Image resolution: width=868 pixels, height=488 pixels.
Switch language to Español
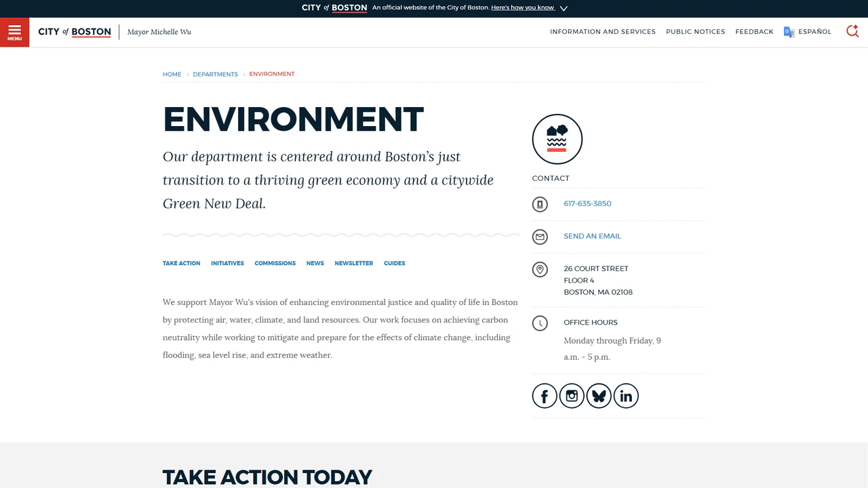click(814, 32)
